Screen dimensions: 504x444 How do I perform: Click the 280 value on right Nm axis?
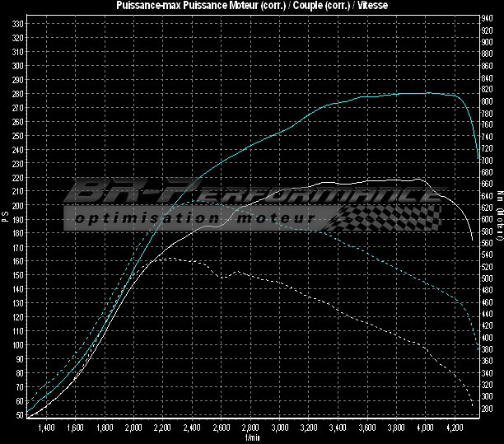click(x=488, y=409)
